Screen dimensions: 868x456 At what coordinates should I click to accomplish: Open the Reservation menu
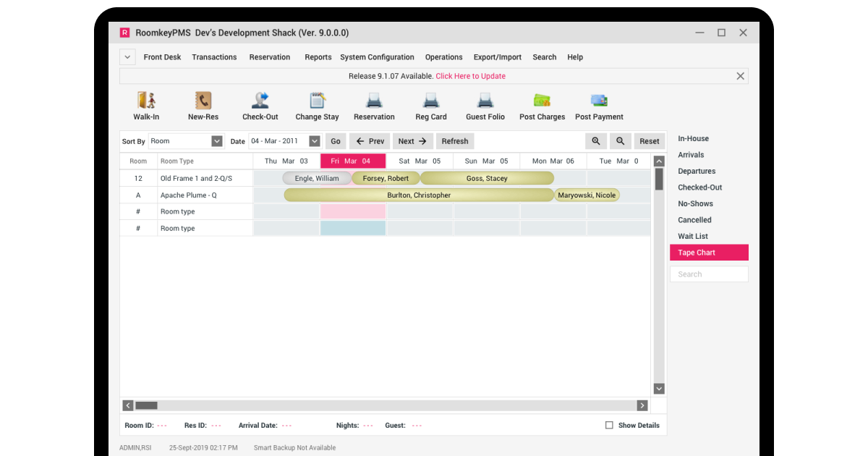(270, 57)
